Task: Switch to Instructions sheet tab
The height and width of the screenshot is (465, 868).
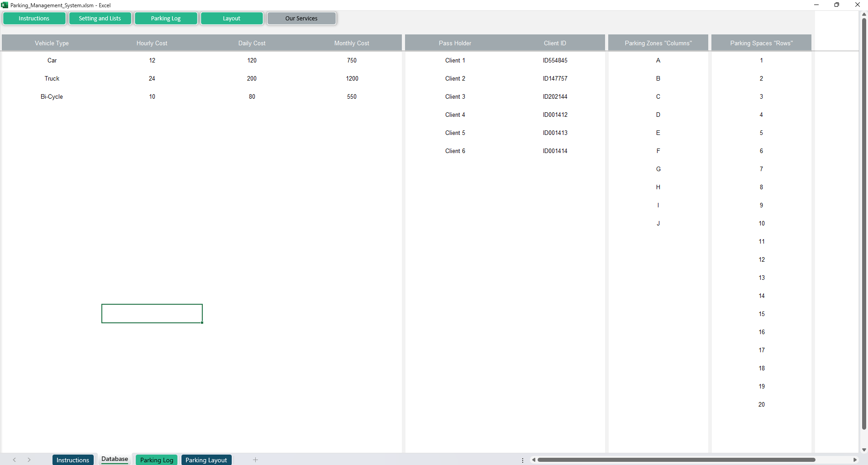Action: (72, 460)
